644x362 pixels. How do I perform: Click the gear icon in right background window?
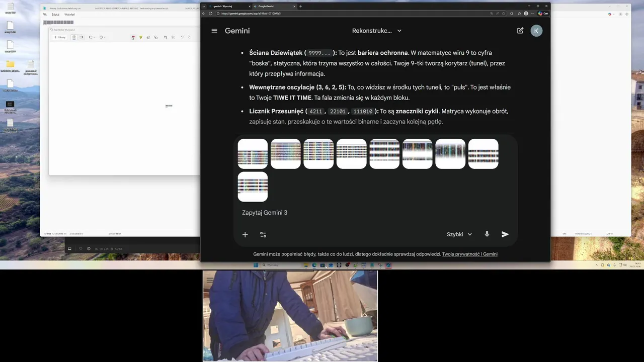[x=627, y=14]
